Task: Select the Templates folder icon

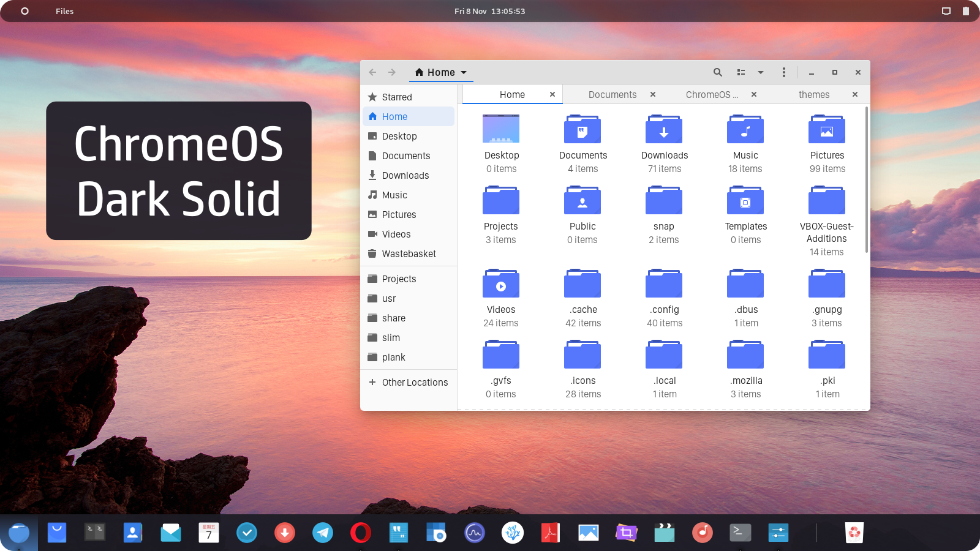Action: coord(745,200)
